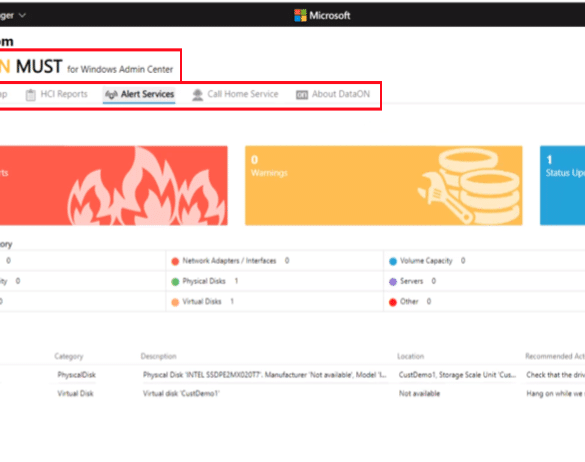
Task: Click the Virtual disk 'CustDemo1' description
Action: point(181,393)
